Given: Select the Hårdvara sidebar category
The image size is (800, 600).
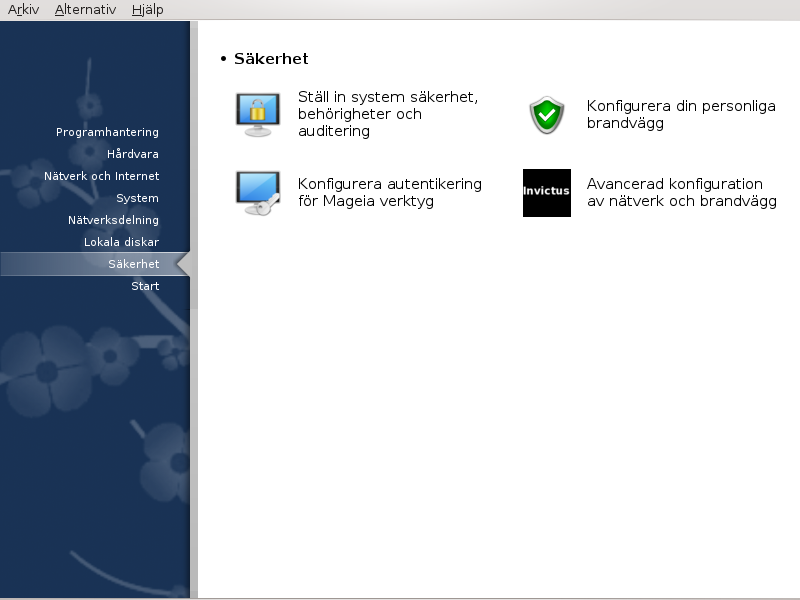Looking at the screenshot, I should pyautogui.click(x=132, y=154).
